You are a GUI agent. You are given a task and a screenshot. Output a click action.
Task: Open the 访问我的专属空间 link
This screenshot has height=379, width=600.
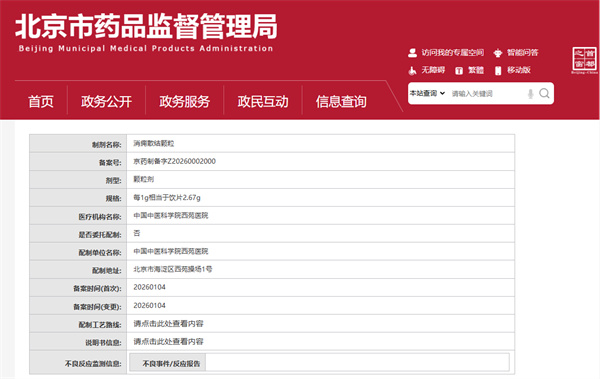[453, 52]
